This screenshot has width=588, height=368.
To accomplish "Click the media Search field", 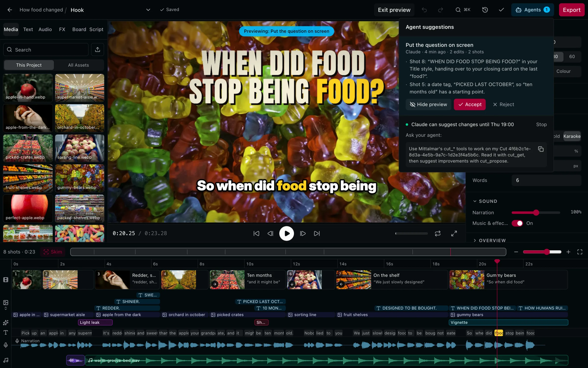I will click(x=46, y=50).
